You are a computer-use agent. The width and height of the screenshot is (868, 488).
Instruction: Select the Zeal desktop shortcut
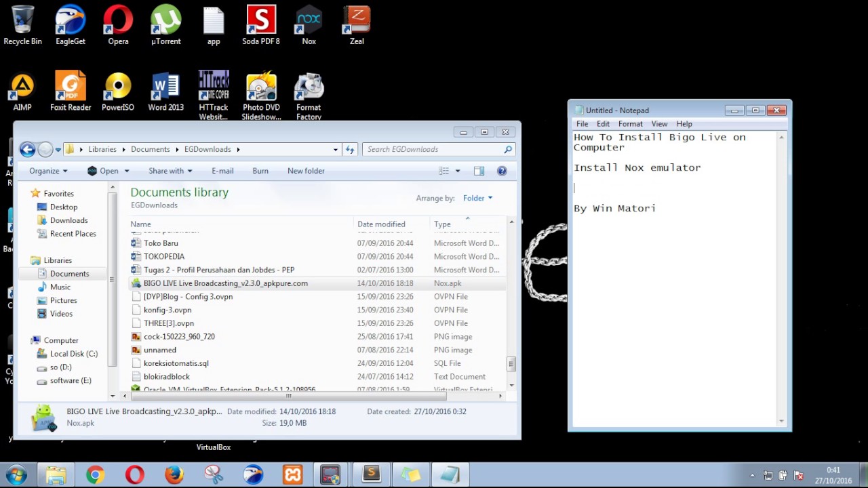point(357,25)
